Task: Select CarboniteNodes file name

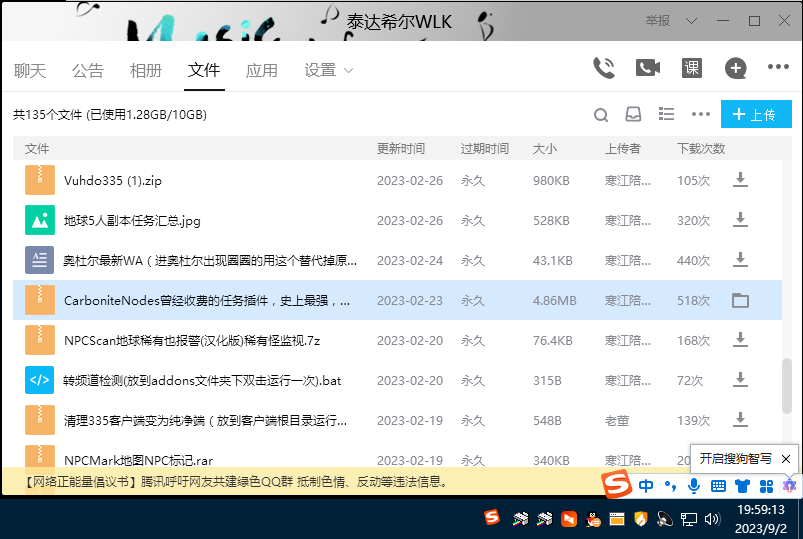Action: (207, 300)
